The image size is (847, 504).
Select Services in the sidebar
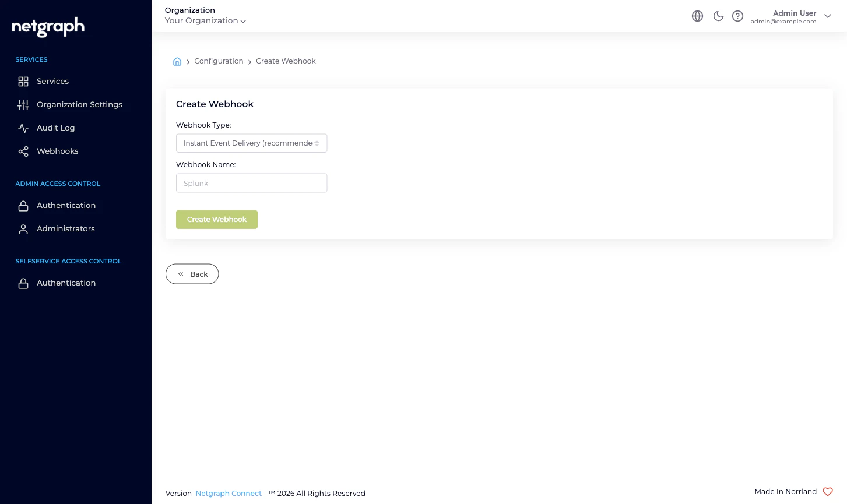[x=52, y=81]
